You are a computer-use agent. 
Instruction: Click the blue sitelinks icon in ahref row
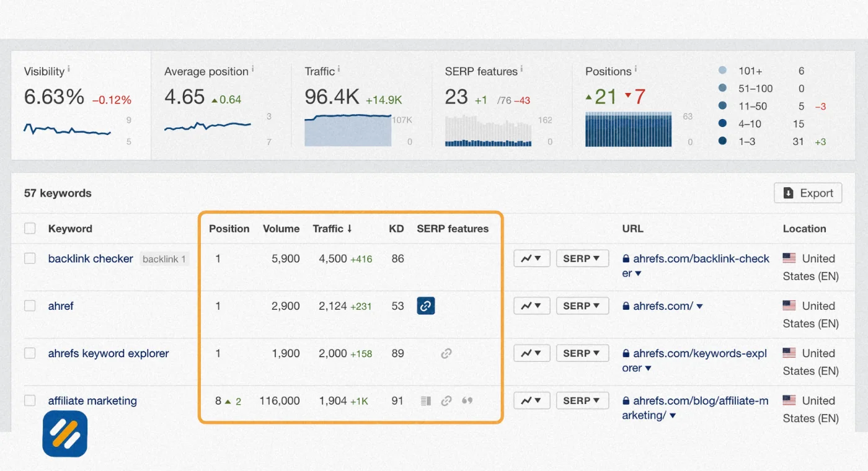(426, 306)
